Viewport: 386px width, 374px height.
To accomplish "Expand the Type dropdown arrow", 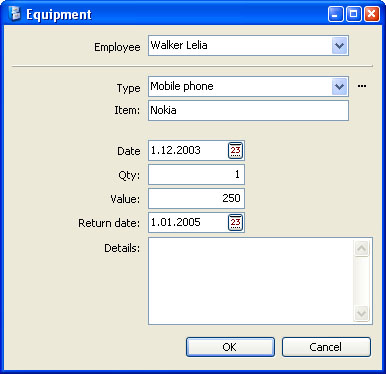I will 340,87.
